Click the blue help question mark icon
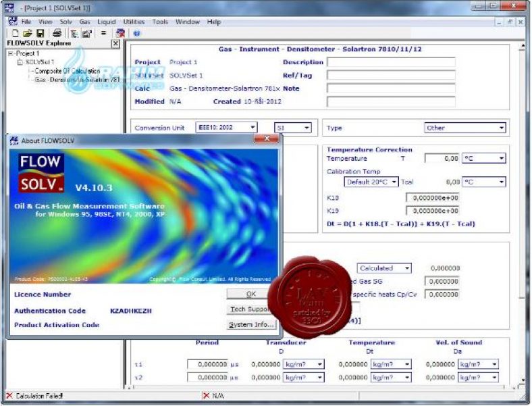532x406 pixels. (137, 33)
